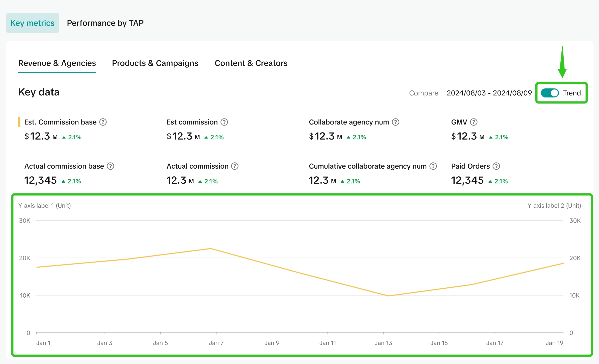599x364 pixels.
Task: Click help icon beside Actual commission base
Action: tap(110, 166)
